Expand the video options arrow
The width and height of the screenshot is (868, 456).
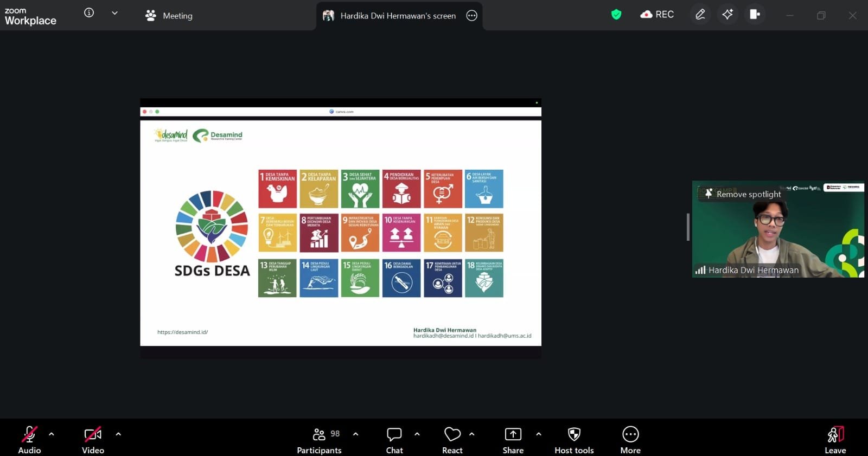pos(118,434)
